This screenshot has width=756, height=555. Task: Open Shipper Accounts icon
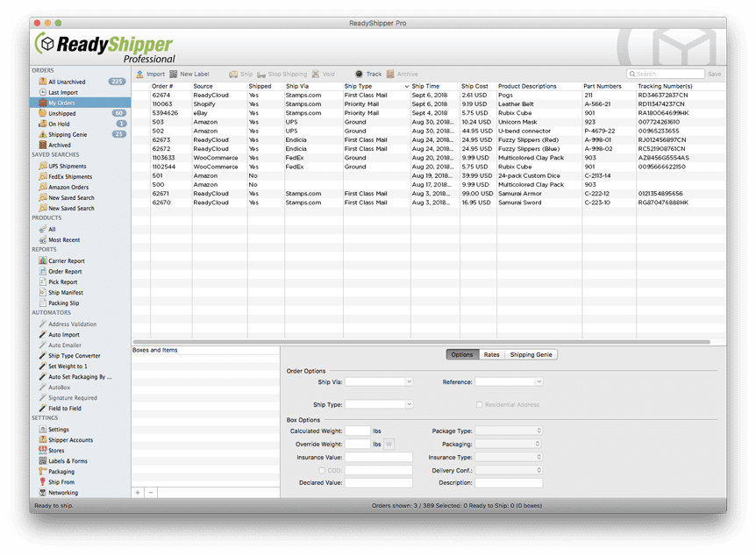(42, 439)
